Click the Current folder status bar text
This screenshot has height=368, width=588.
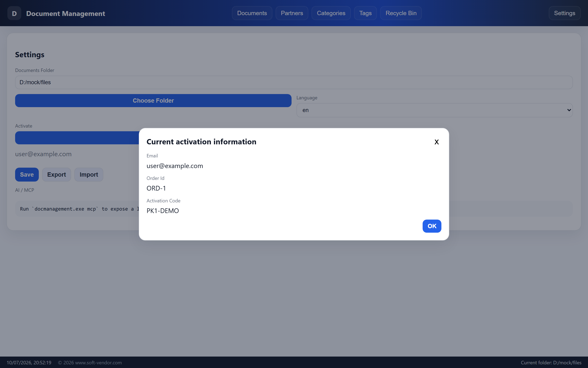pyautogui.click(x=551, y=362)
